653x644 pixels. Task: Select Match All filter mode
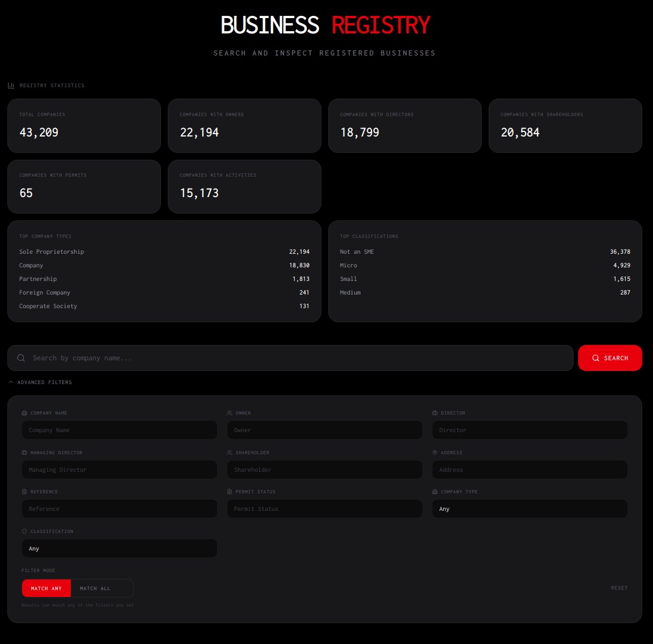95,588
